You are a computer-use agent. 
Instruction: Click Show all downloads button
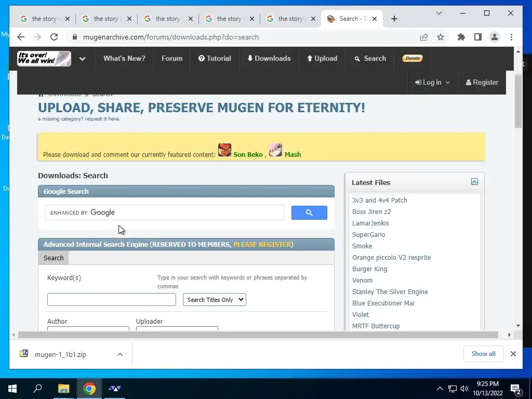484,354
